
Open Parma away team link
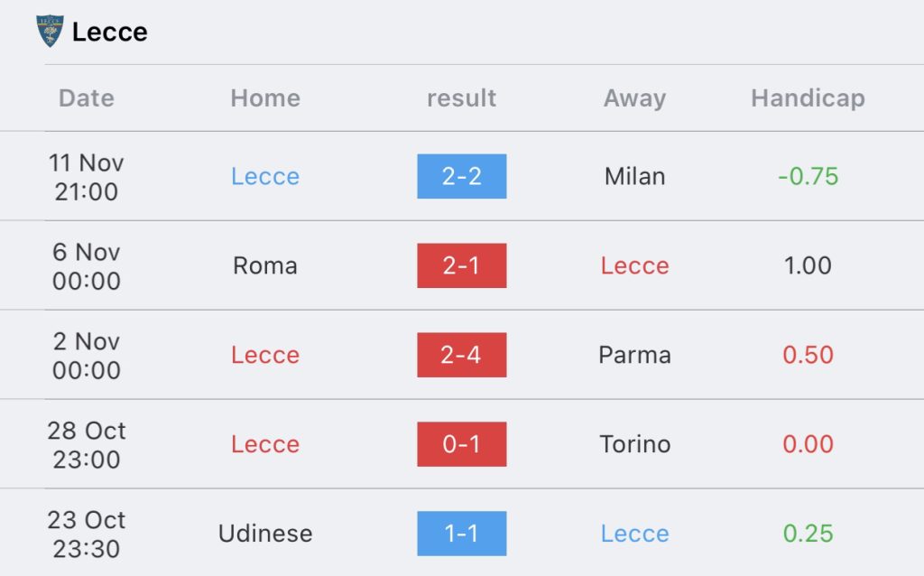point(634,355)
